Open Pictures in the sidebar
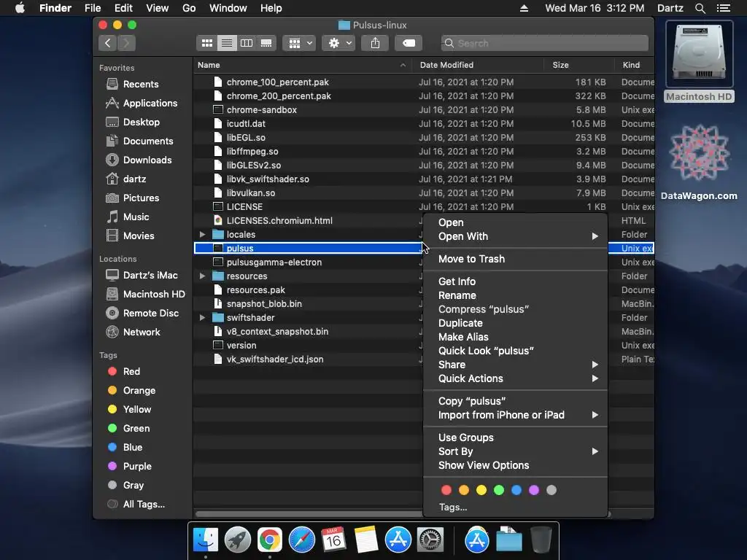 pos(133,198)
